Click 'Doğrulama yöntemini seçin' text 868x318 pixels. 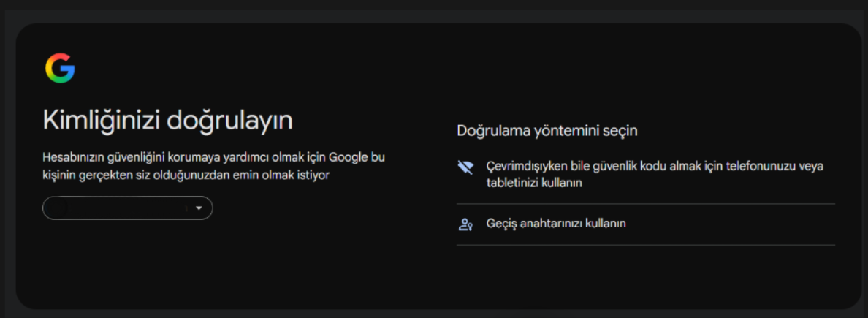pyautogui.click(x=547, y=132)
